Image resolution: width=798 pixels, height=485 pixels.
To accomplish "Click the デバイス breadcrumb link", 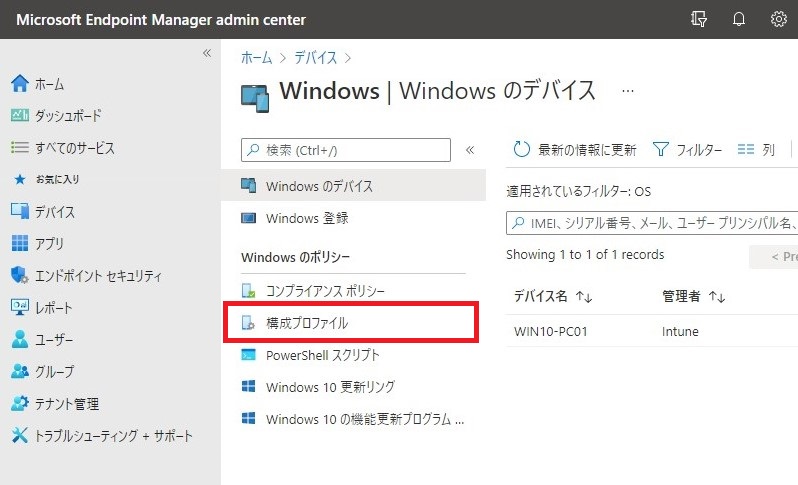I will (316, 58).
